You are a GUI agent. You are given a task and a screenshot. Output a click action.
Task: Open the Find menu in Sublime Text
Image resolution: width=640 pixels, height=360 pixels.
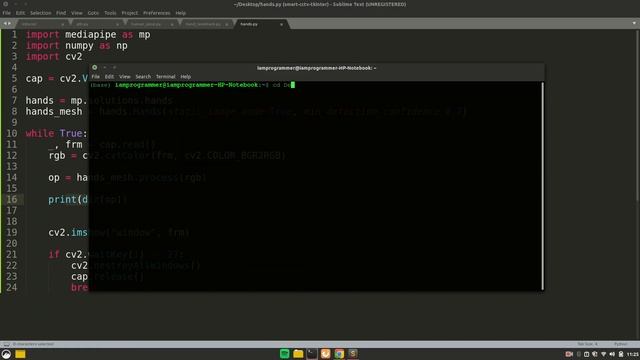click(x=61, y=13)
